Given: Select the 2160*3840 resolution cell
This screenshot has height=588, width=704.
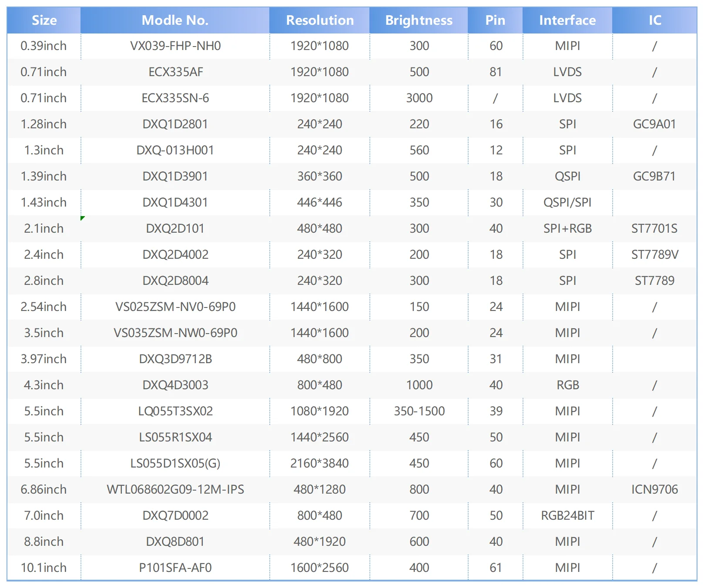Looking at the screenshot, I should point(319,464).
